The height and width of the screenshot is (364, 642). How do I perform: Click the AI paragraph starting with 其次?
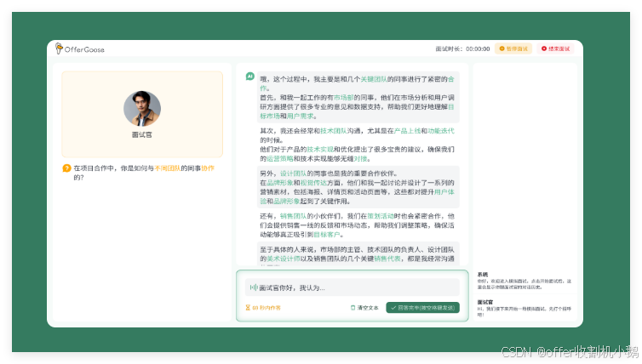click(358, 145)
